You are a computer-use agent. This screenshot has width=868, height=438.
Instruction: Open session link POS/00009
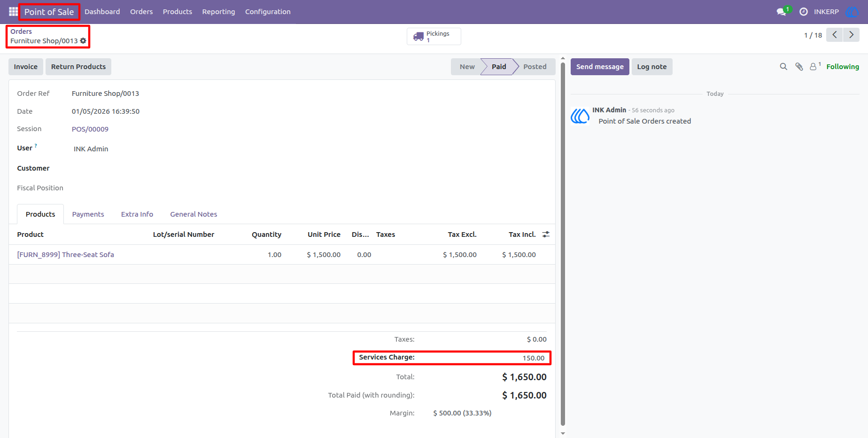pyautogui.click(x=90, y=129)
